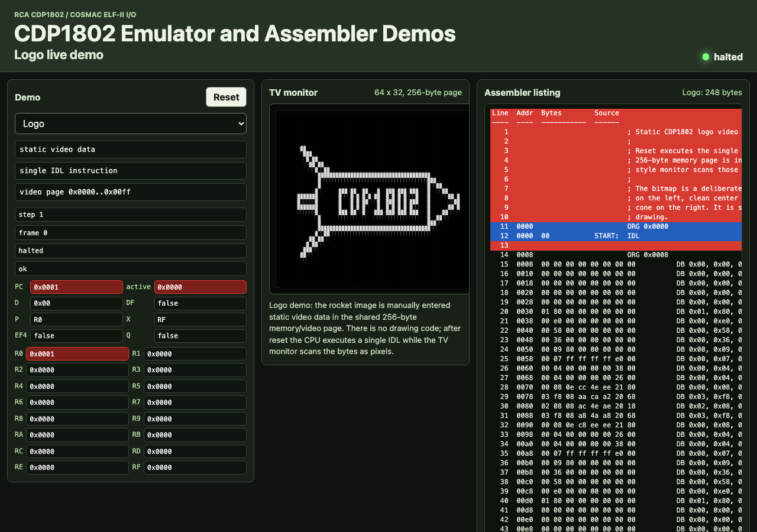Click the R4 register value
The image size is (757, 532).
coord(77,386)
